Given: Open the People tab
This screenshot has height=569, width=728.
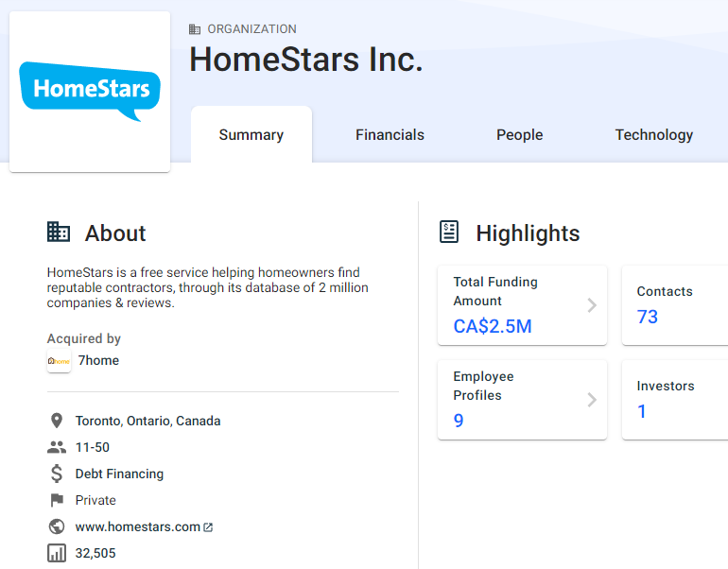Looking at the screenshot, I should point(519,135).
